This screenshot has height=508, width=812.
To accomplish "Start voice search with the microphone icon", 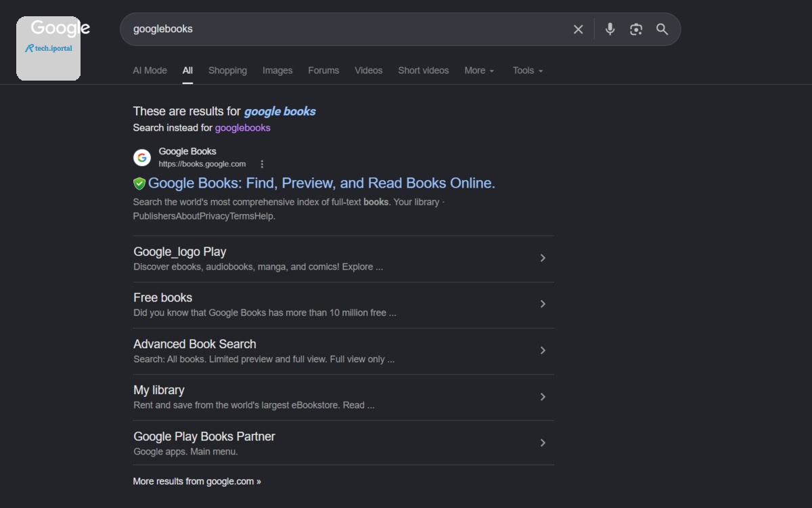I will pos(610,29).
